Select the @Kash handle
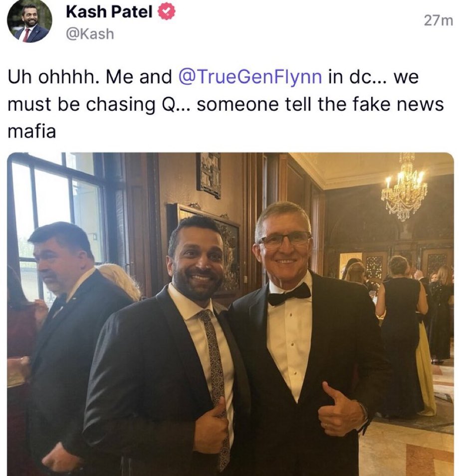Image resolution: width=459 pixels, height=476 pixels. (x=90, y=34)
